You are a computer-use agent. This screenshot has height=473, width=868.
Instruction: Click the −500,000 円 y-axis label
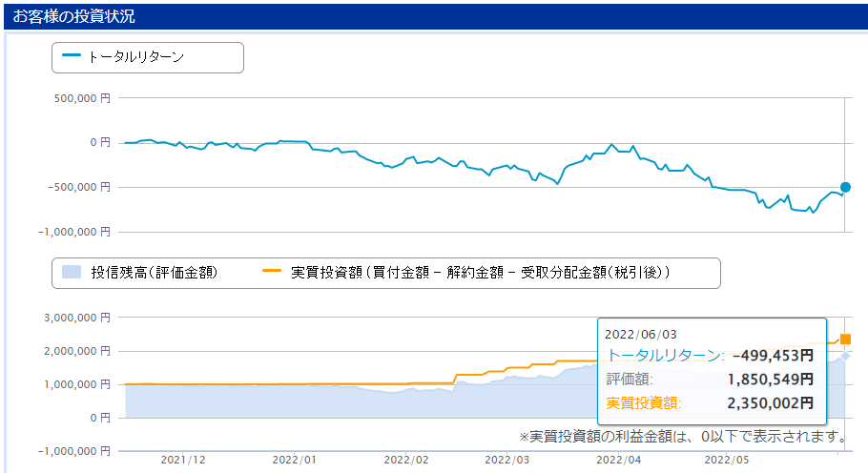[x=78, y=187]
